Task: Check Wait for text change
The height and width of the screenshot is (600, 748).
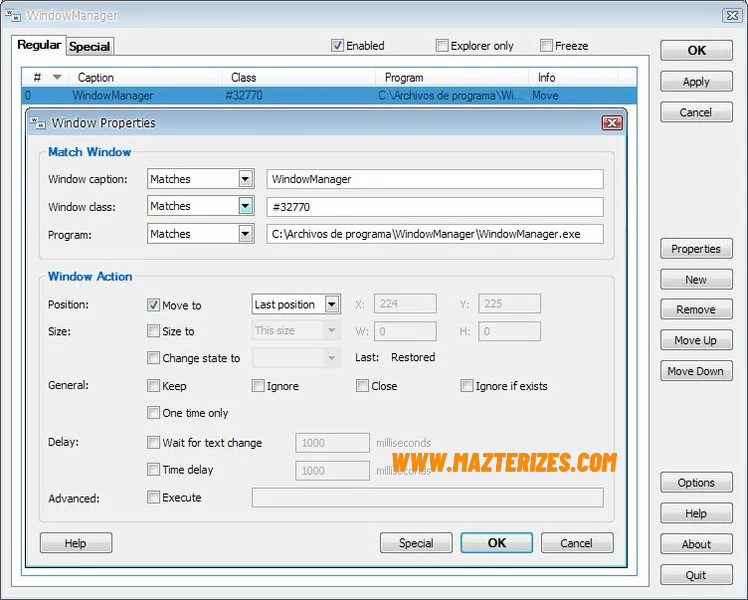Action: click(x=153, y=443)
